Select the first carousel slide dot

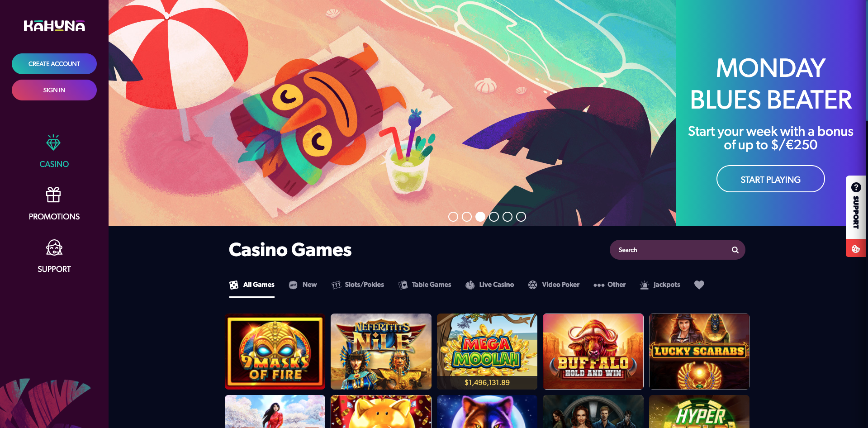453,217
